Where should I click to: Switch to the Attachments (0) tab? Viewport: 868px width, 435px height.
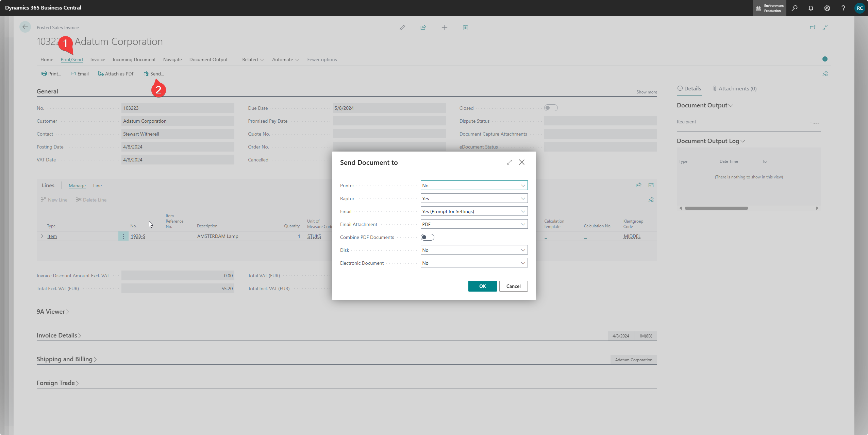coord(735,88)
